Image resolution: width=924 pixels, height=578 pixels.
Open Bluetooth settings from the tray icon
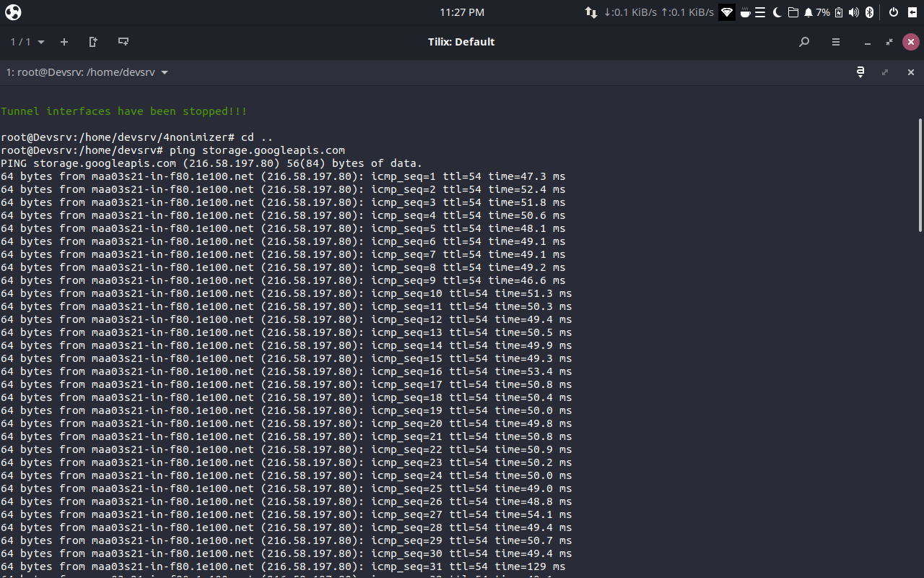click(868, 12)
